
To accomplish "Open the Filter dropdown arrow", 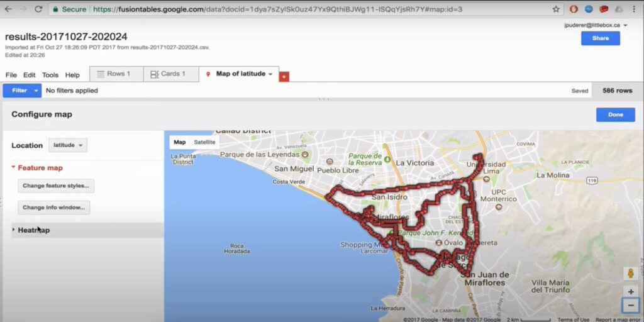I will point(36,91).
